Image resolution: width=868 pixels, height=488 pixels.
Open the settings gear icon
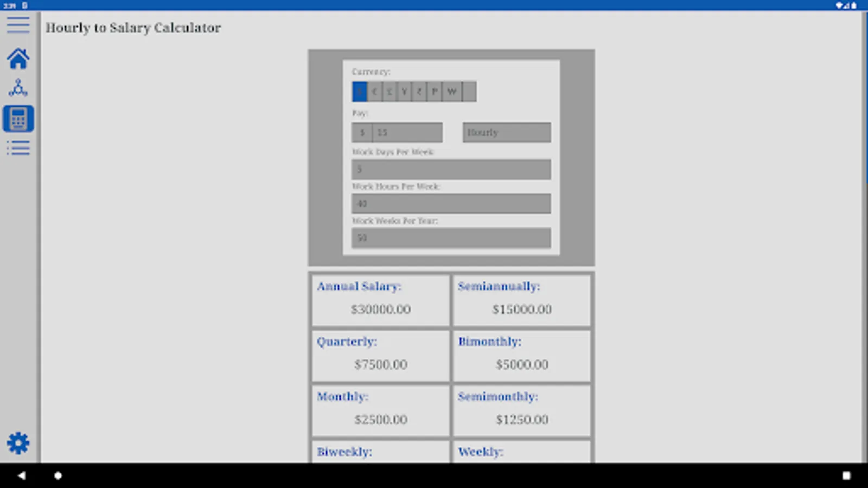pyautogui.click(x=19, y=442)
